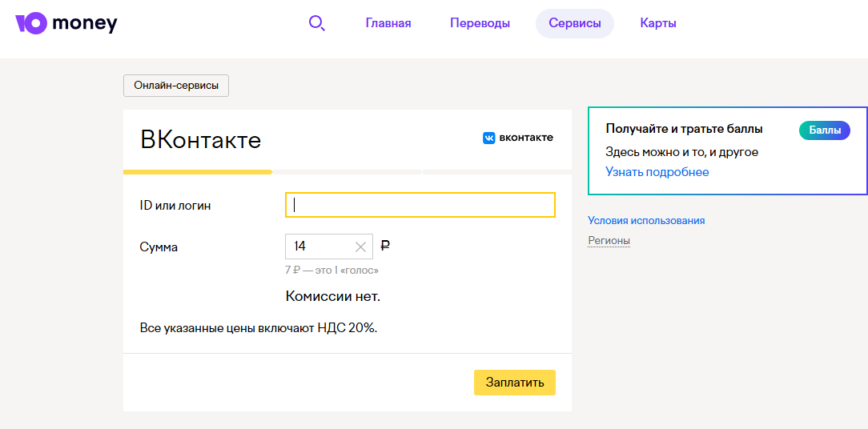
Task: Click the Получайте и тратьте баллы banner title
Action: coord(684,129)
